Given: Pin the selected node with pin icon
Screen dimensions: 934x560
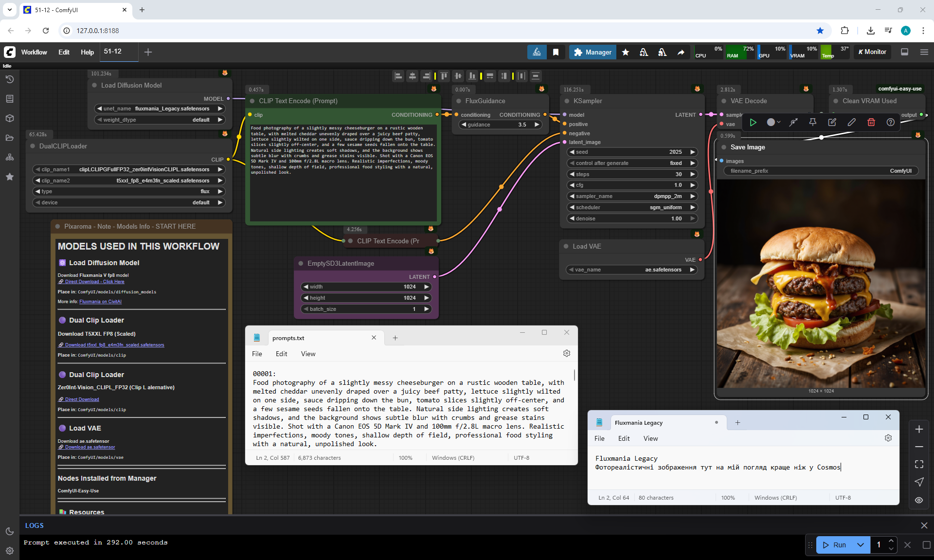Looking at the screenshot, I should (x=812, y=122).
